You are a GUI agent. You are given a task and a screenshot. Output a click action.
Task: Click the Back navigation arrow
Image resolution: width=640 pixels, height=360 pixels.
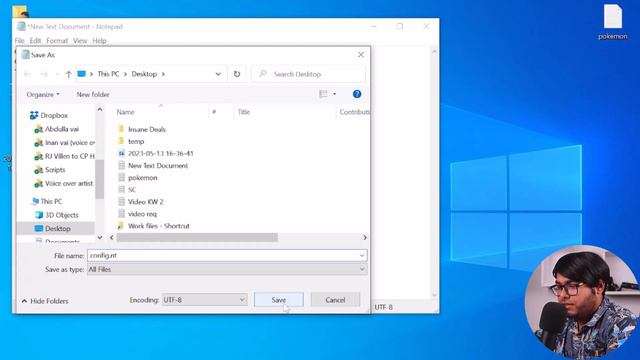pyautogui.click(x=27, y=74)
